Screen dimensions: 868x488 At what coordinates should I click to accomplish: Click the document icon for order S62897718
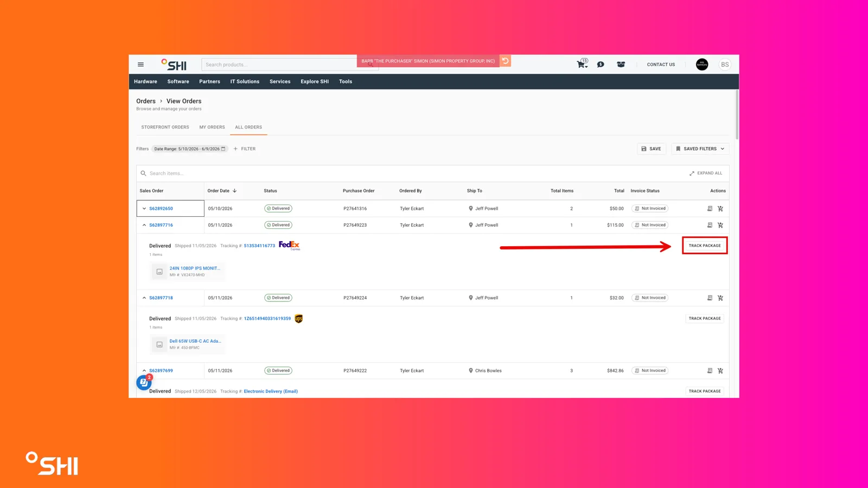710,298
